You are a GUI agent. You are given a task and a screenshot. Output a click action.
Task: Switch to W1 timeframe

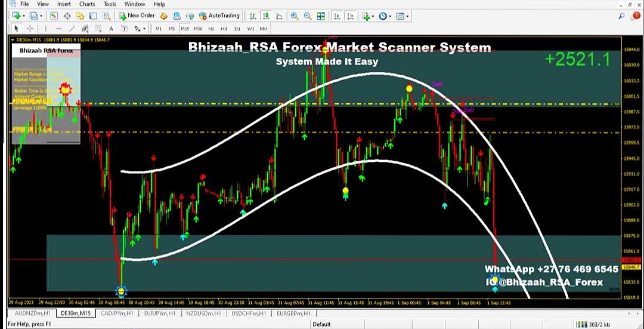pyautogui.click(x=250, y=29)
